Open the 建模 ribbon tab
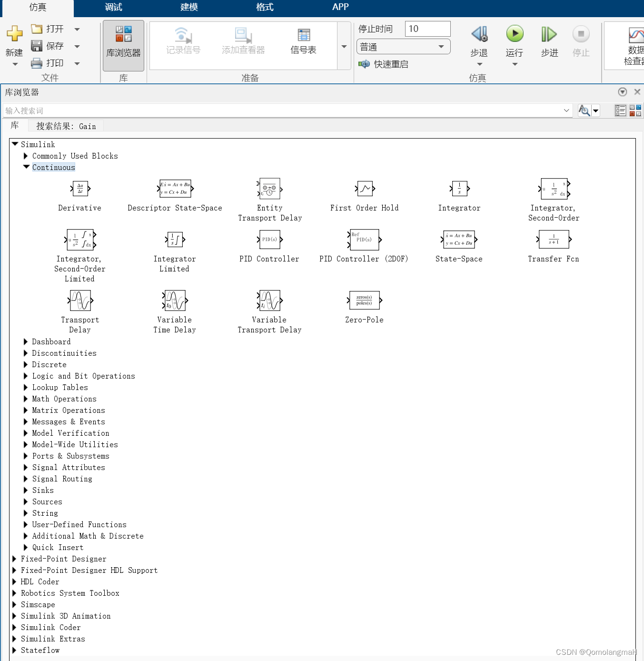This screenshot has height=661, width=644. click(x=189, y=7)
